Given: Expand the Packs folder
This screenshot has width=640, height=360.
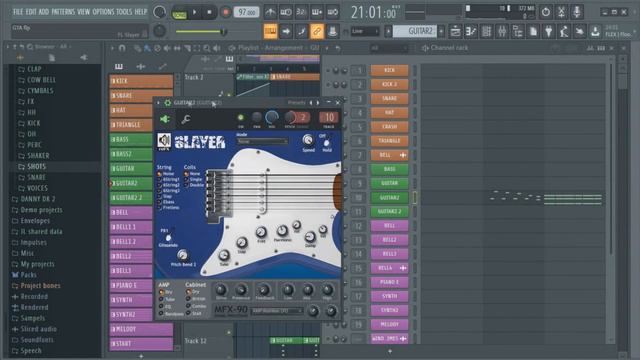Looking at the screenshot, I should click(28, 275).
